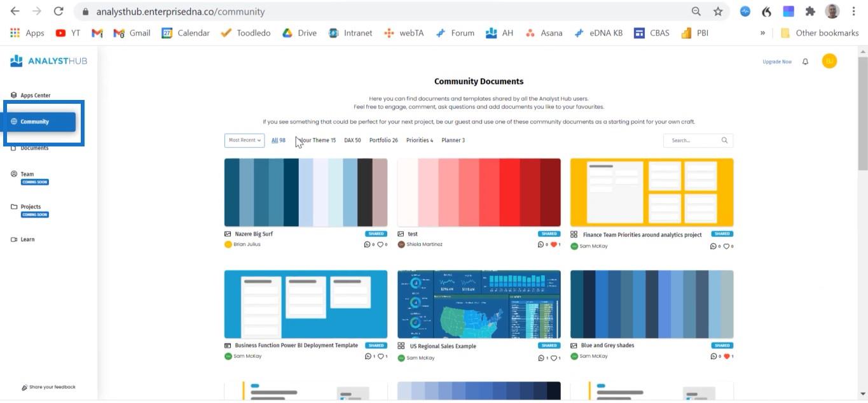This screenshot has height=403, width=868.
Task: Open comments on Business Function Template
Action: pyautogui.click(x=367, y=357)
